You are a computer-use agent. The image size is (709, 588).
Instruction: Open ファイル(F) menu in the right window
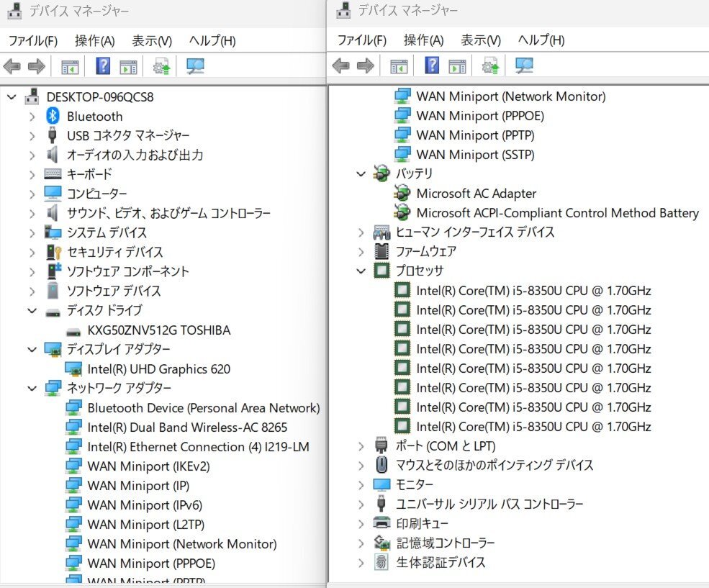[362, 40]
